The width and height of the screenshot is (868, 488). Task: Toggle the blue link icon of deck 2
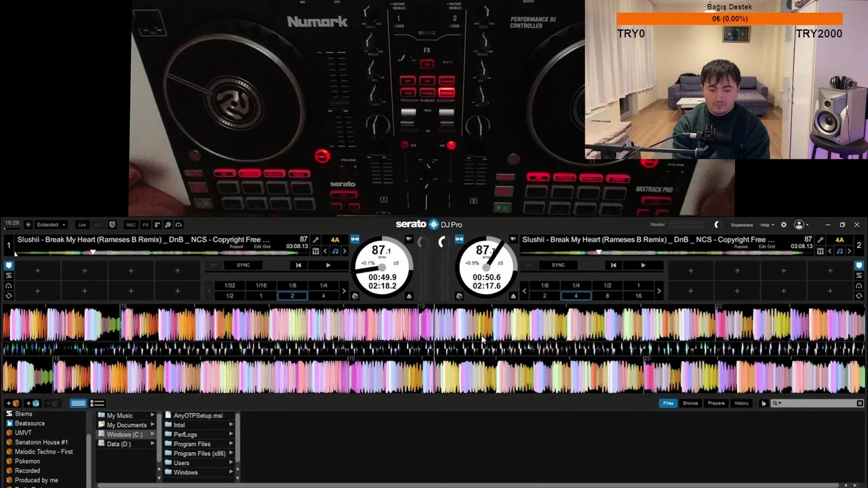point(459,239)
